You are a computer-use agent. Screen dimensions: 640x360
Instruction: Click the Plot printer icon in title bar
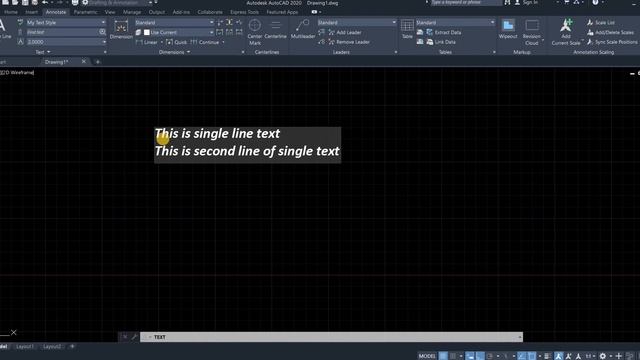[x=75, y=2]
